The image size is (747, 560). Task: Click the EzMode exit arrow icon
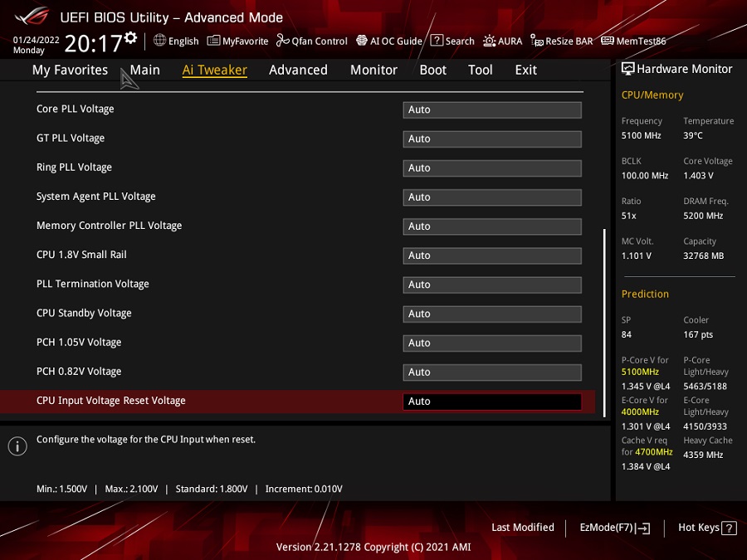(643, 528)
